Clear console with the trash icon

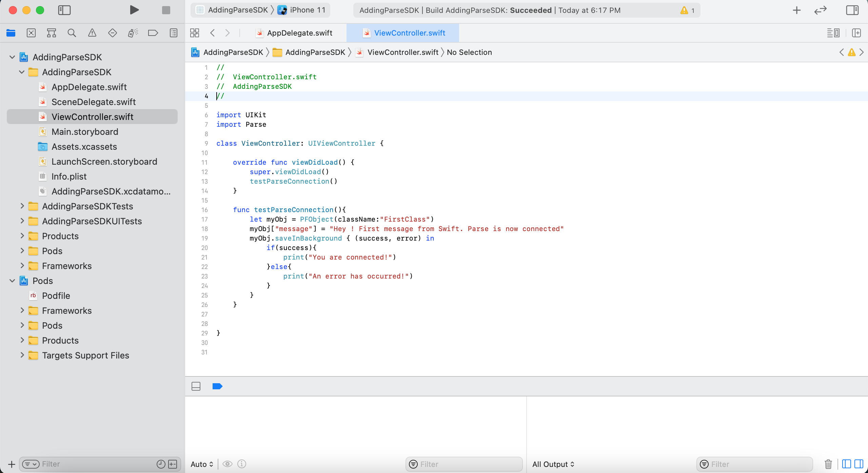pos(828,464)
